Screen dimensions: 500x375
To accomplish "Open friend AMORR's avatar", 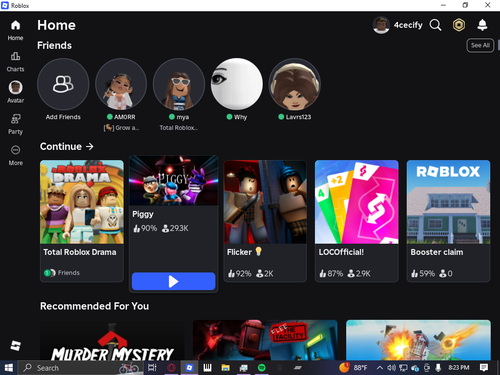I will [x=121, y=84].
